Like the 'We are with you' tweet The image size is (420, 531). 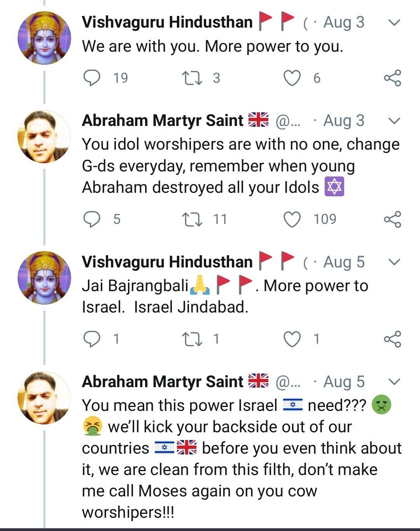tap(292, 78)
